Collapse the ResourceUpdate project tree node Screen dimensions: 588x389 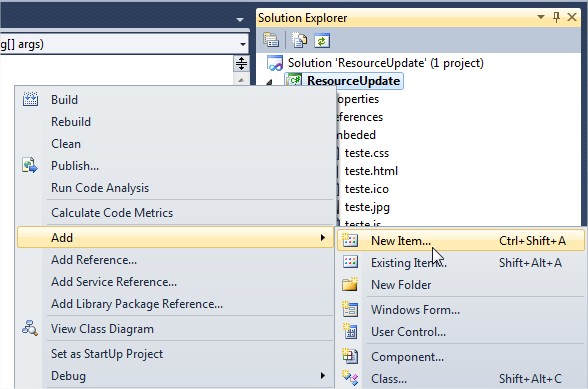click(x=269, y=82)
